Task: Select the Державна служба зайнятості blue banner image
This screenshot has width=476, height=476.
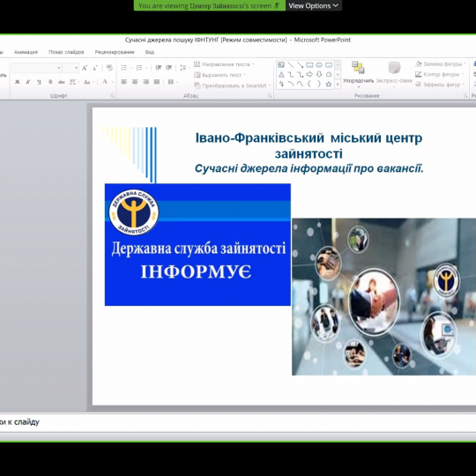Action: point(197,245)
